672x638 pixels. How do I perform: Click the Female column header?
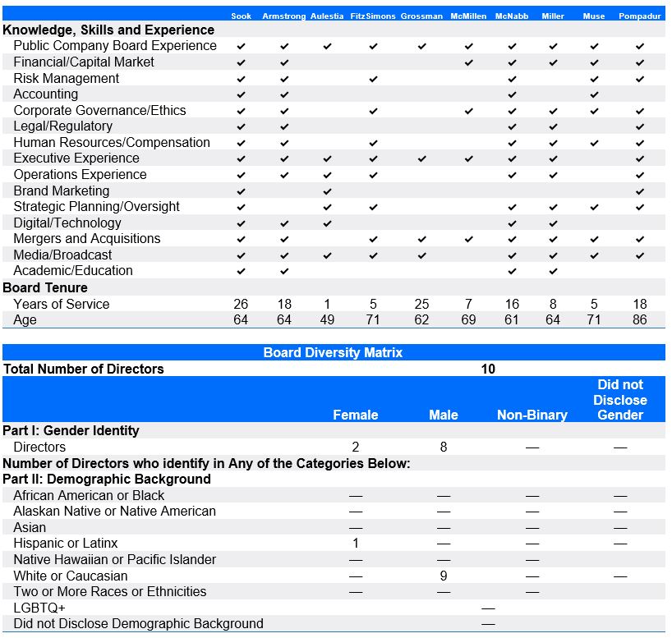coord(355,415)
